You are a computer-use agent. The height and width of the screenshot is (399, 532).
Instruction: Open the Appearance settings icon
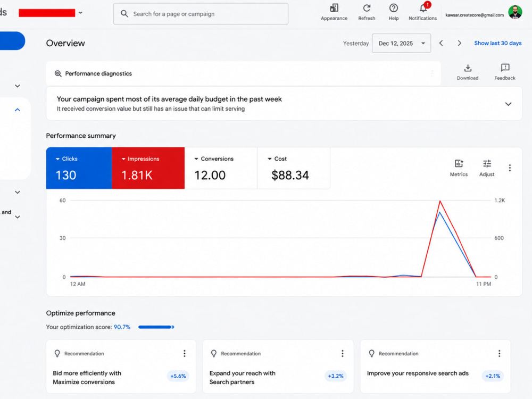pyautogui.click(x=334, y=8)
